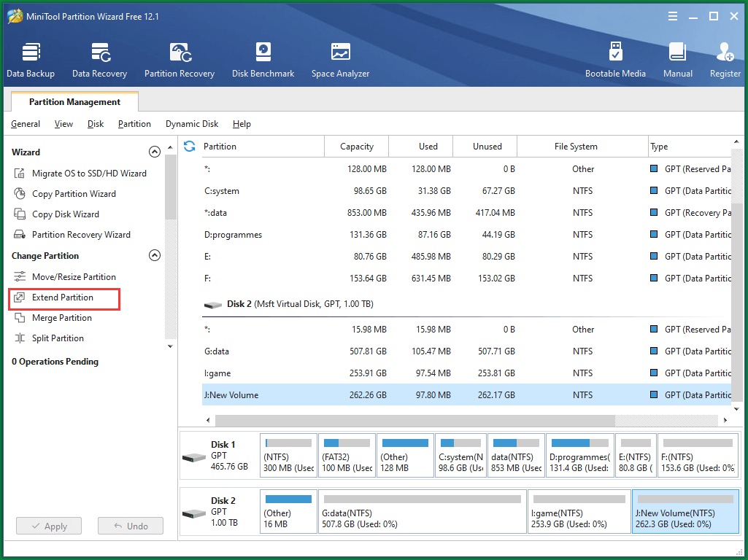Image resolution: width=748 pixels, height=560 pixels.
Task: Open the Manual
Action: coord(677,61)
